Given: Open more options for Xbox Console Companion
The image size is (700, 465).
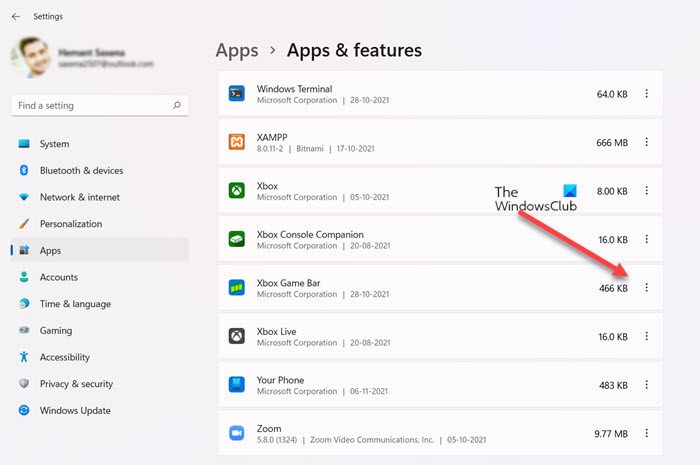Looking at the screenshot, I should coord(646,239).
